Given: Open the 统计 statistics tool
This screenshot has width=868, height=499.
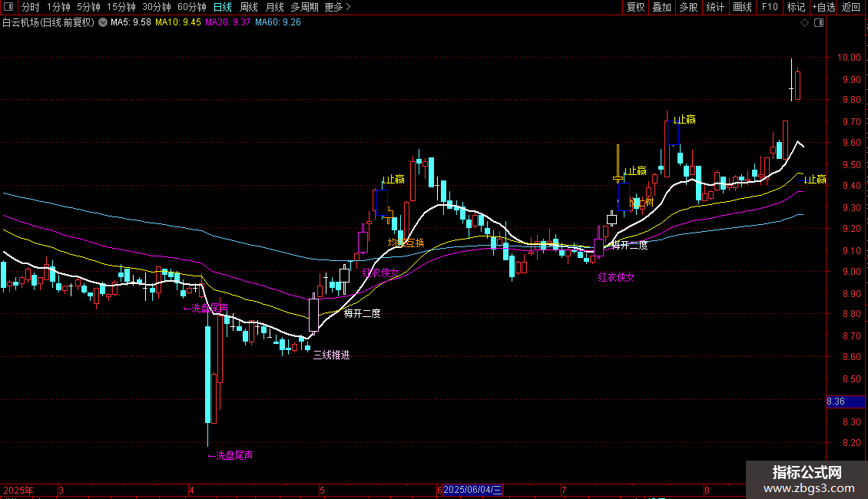Looking at the screenshot, I should pyautogui.click(x=715, y=7).
